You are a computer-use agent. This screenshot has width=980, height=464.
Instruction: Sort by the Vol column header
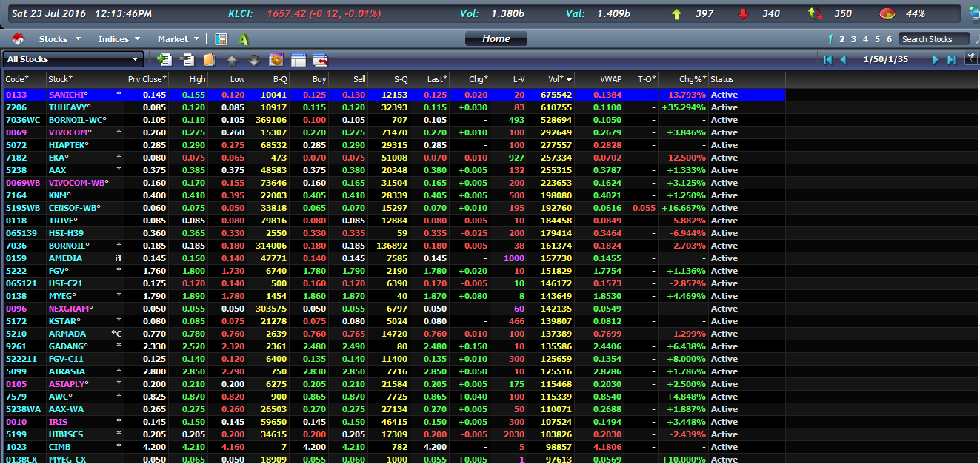pyautogui.click(x=556, y=79)
